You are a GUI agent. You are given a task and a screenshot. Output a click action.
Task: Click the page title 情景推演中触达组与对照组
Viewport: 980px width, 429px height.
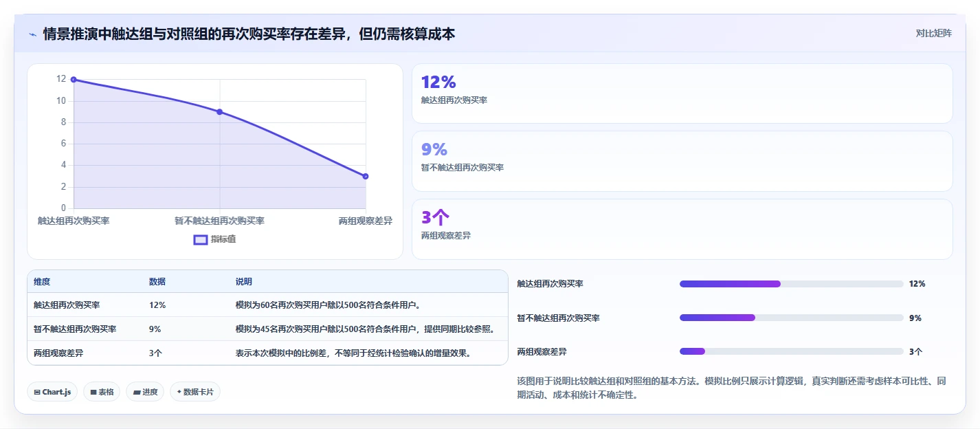[x=249, y=34]
